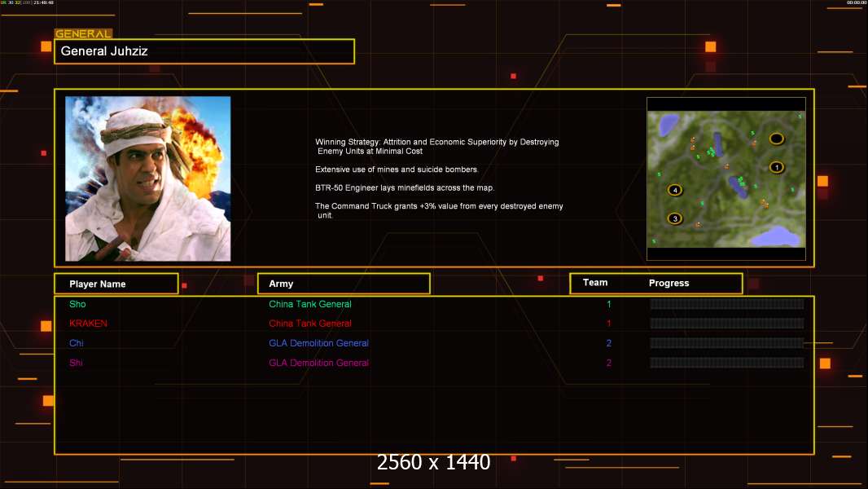Select the Player Name column header
Viewport: 868px width, 489px height.
click(x=116, y=284)
